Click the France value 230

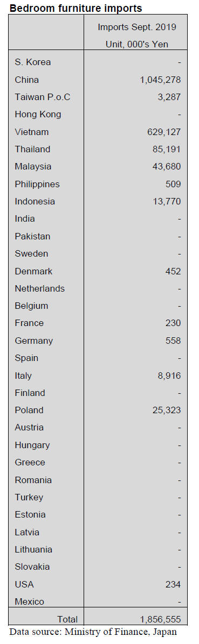point(173,323)
